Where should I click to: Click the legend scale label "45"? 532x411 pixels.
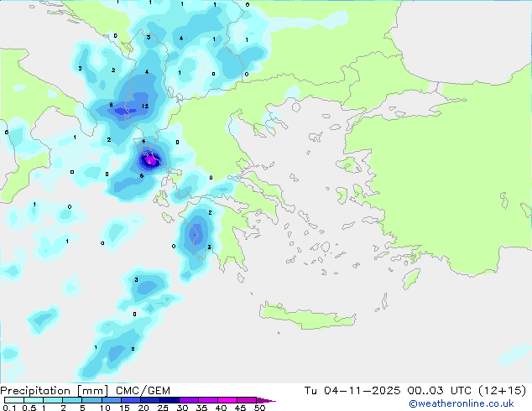240,408
